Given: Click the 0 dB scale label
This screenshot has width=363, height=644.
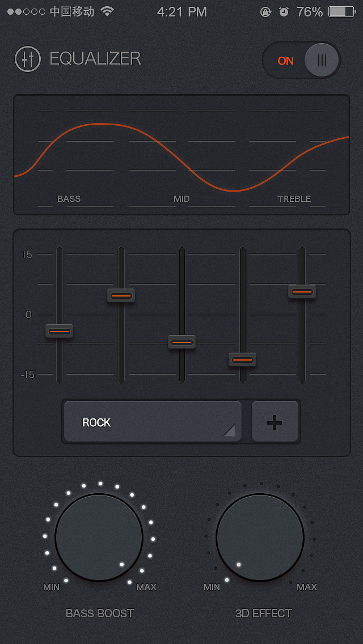Looking at the screenshot, I should [x=28, y=315].
